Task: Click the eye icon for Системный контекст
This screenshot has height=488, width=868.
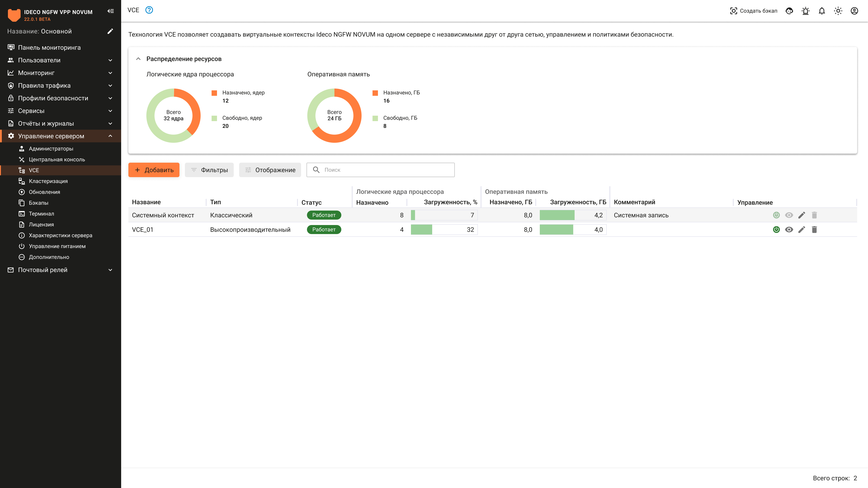Action: [789, 215]
